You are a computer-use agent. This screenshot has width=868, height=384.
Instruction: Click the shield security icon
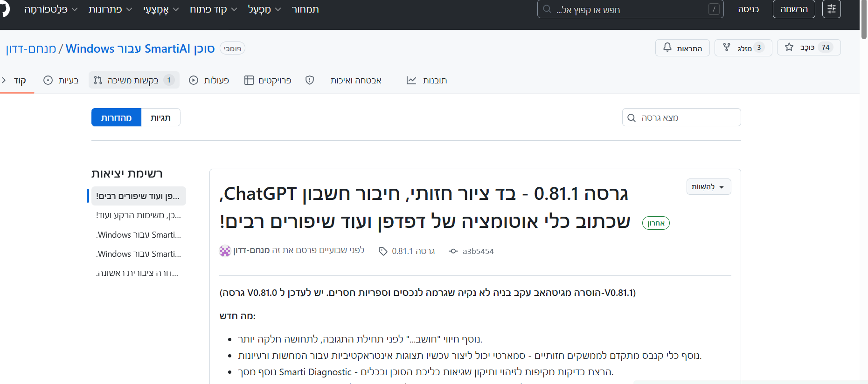(x=310, y=80)
